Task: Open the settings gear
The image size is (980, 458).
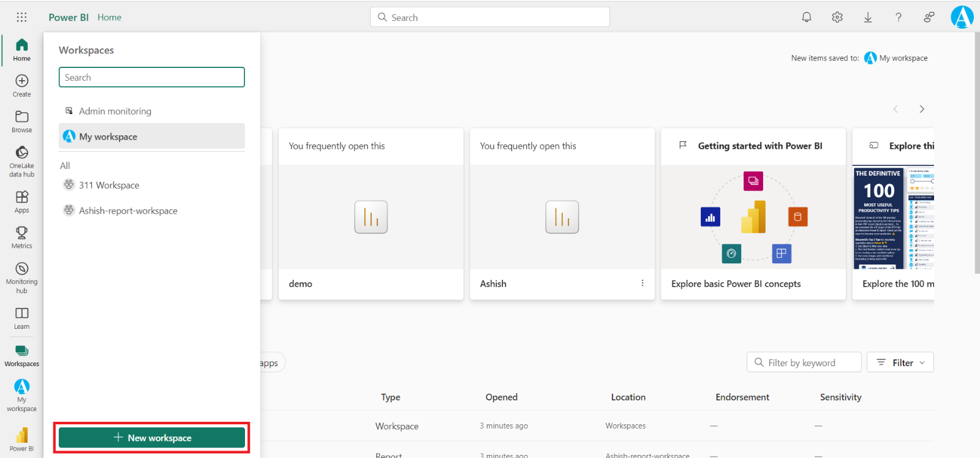Action: 837,17
